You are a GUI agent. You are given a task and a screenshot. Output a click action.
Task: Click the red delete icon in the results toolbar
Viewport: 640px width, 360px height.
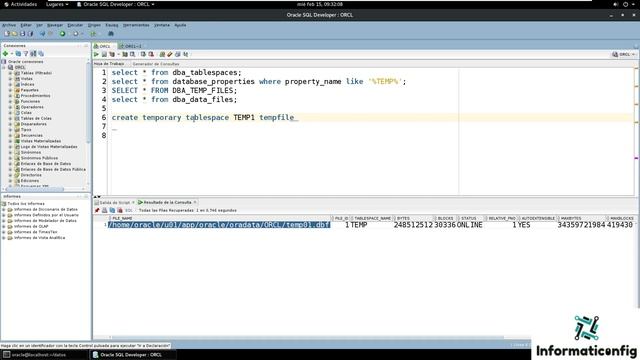pos(120,210)
